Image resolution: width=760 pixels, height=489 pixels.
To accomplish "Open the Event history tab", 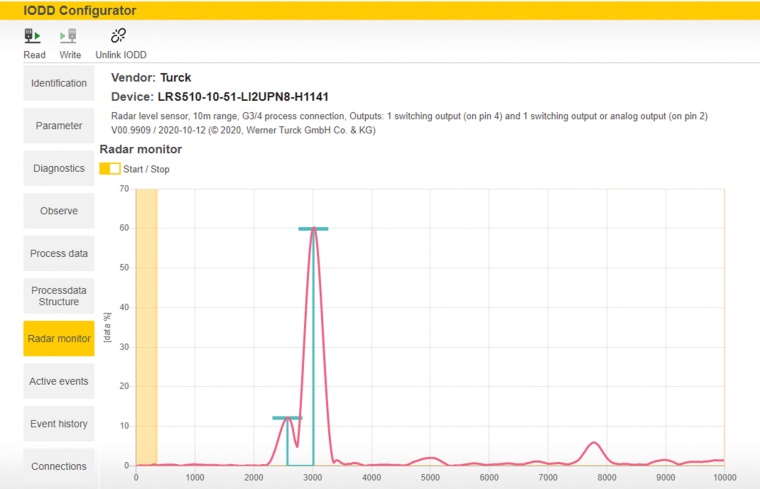I will pyautogui.click(x=59, y=424).
